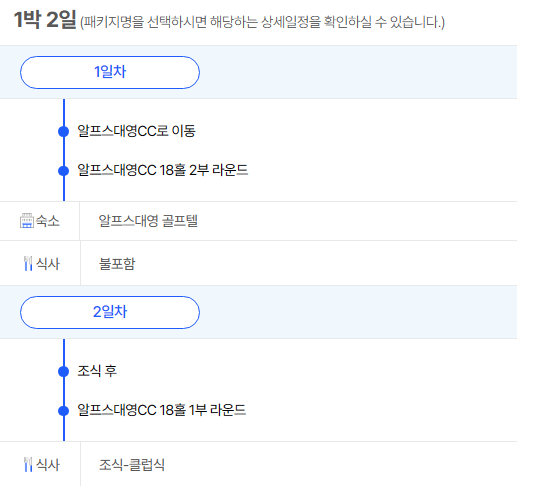Click timeline dot for 18홀 1부 라운드
The image size is (535, 495).
pyautogui.click(x=63, y=411)
